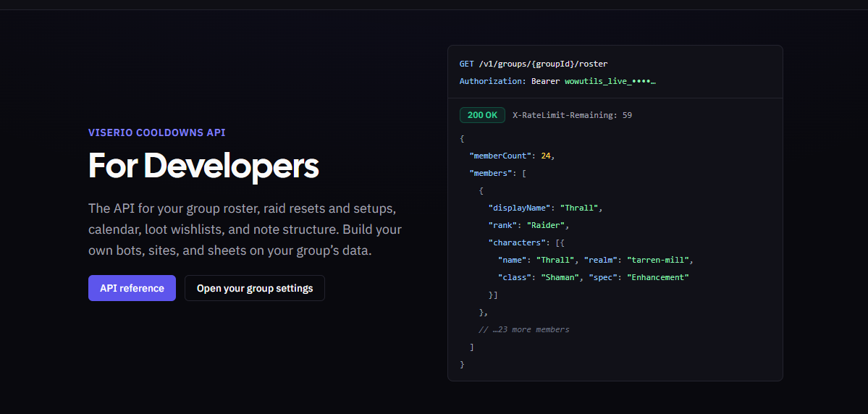
Task: Select the "tarren-mill" realm value
Action: click(x=657, y=260)
